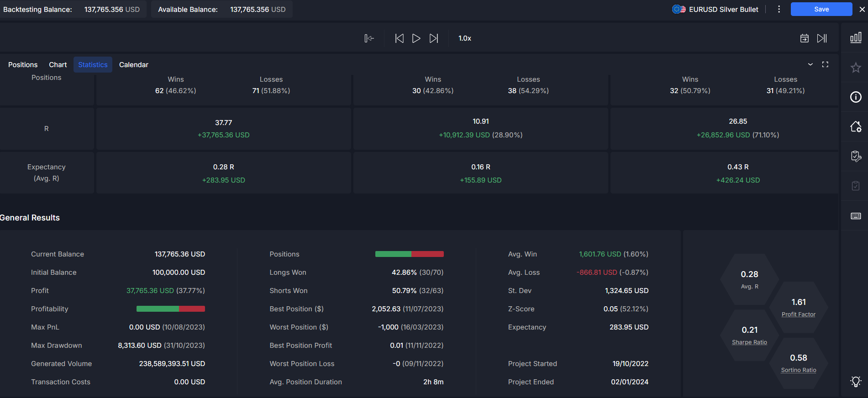Click the 0.28 R expectancy cell
Image resolution: width=868 pixels, height=398 pixels.
pos(223,173)
